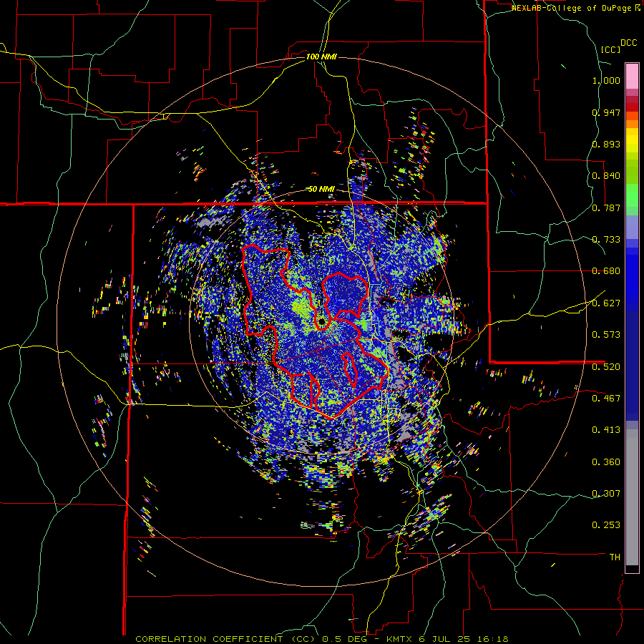
Task: Select the 0.253 legend value
Action: pyautogui.click(x=606, y=525)
